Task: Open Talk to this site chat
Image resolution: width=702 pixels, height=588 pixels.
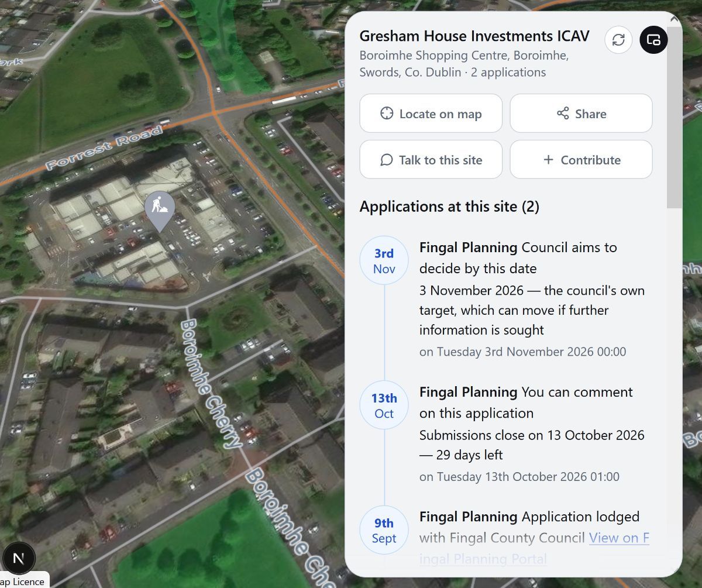Action: pos(431,160)
